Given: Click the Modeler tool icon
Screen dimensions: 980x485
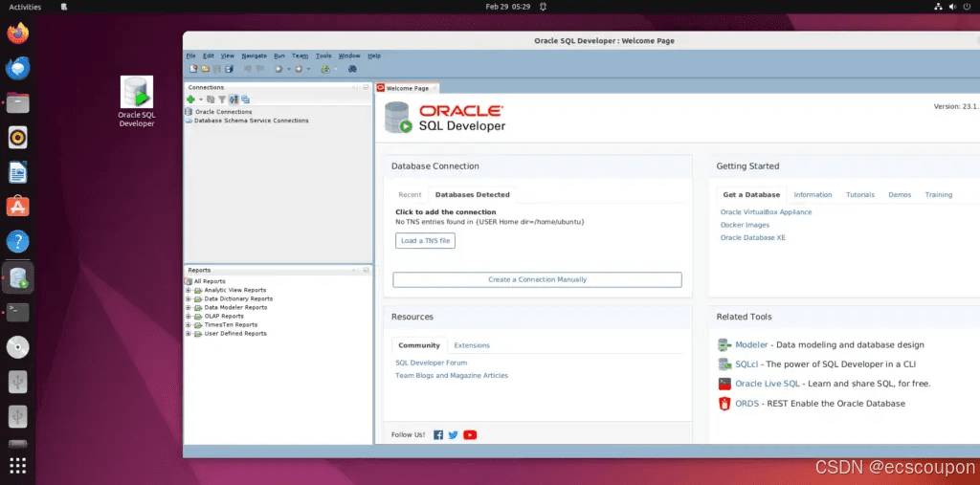Looking at the screenshot, I should point(724,344).
